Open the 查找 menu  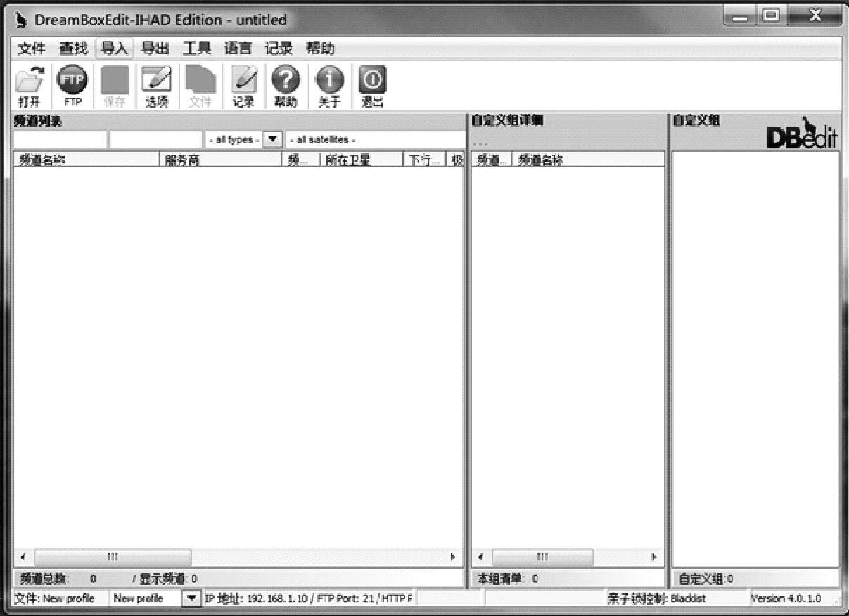click(x=73, y=49)
